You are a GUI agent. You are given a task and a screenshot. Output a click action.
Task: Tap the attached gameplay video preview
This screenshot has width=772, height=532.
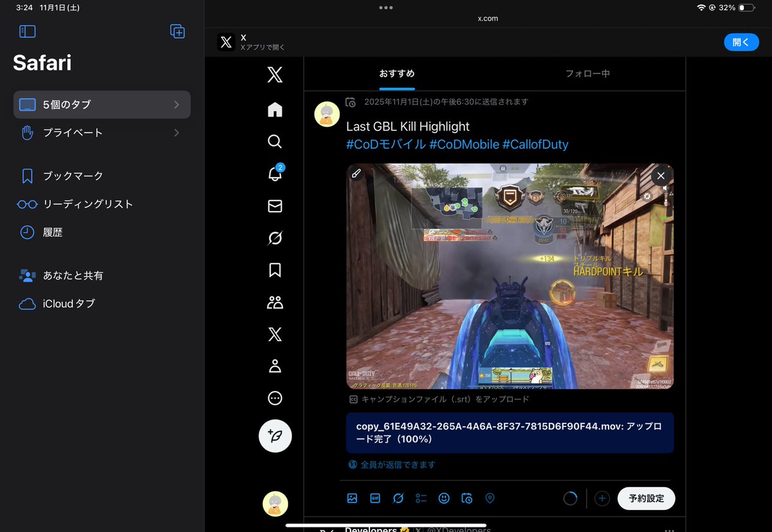pos(510,276)
